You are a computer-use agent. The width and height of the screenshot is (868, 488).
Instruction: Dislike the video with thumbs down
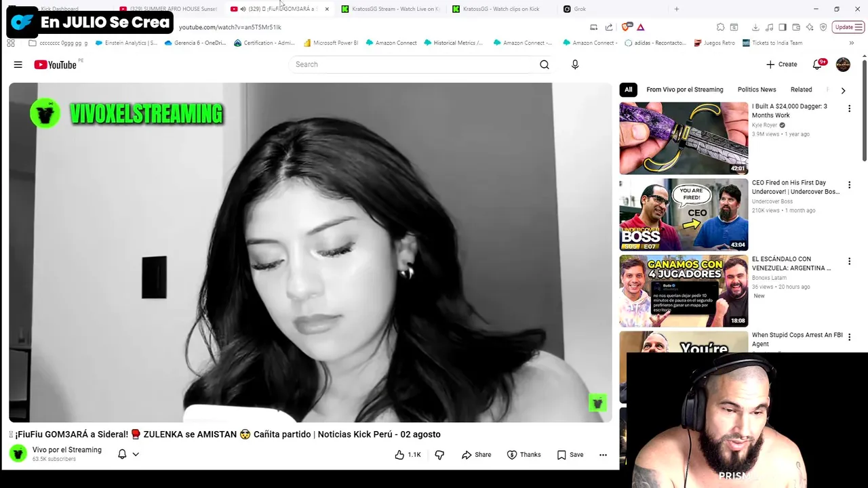pos(439,455)
